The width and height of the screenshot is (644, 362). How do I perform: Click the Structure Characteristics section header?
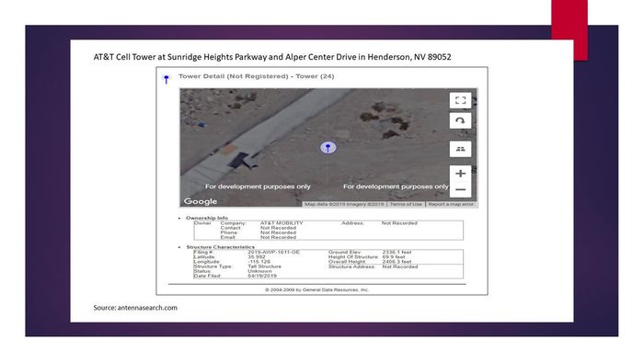tap(221, 247)
